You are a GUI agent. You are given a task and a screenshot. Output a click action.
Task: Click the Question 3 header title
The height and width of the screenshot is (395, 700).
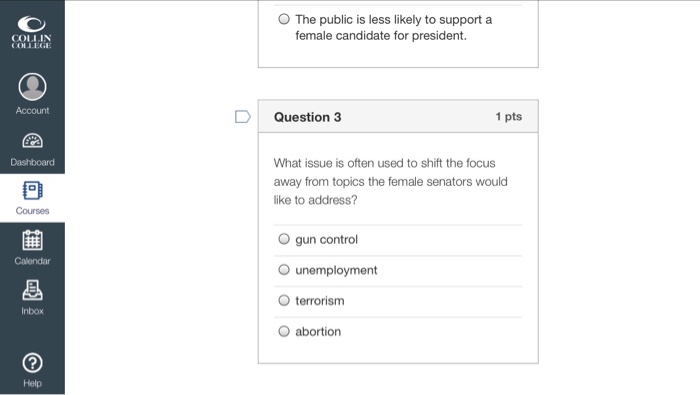point(308,117)
